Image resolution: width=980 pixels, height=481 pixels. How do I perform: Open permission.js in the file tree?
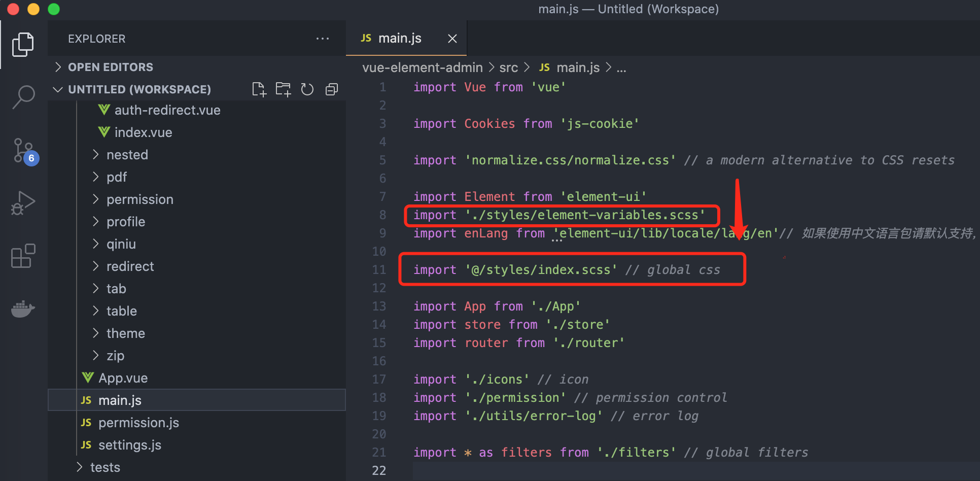(197, 423)
